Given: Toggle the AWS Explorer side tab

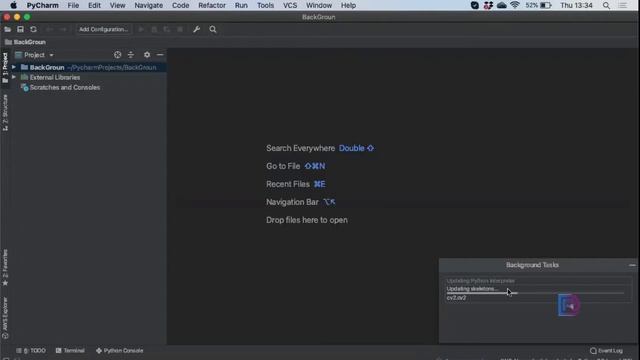Looking at the screenshot, I should [5, 318].
